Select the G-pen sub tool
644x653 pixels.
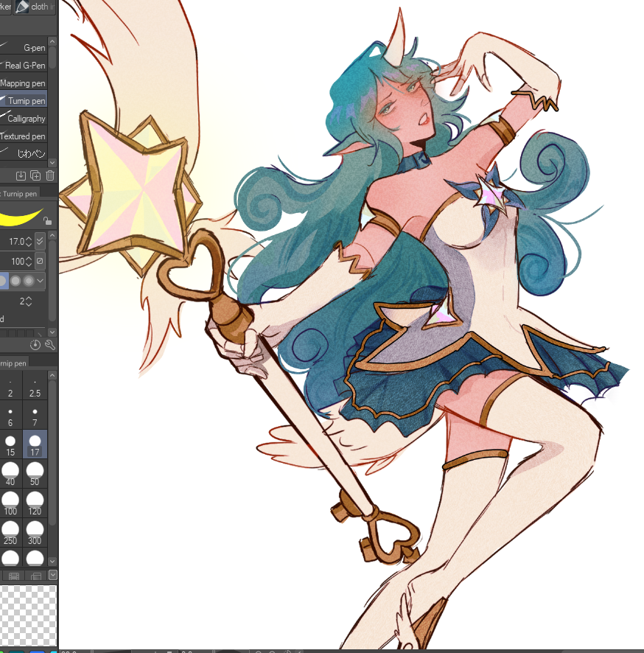[24, 47]
